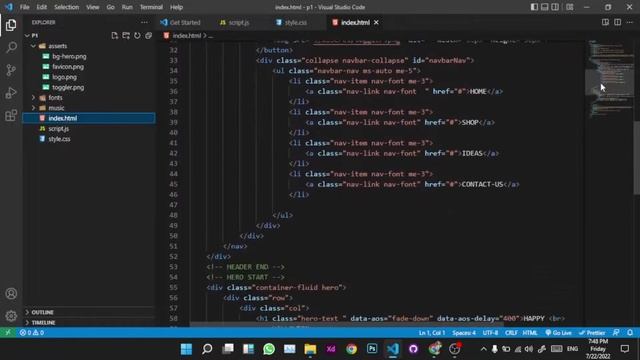
Task: Open Windows Start menu
Action: [x=187, y=349]
